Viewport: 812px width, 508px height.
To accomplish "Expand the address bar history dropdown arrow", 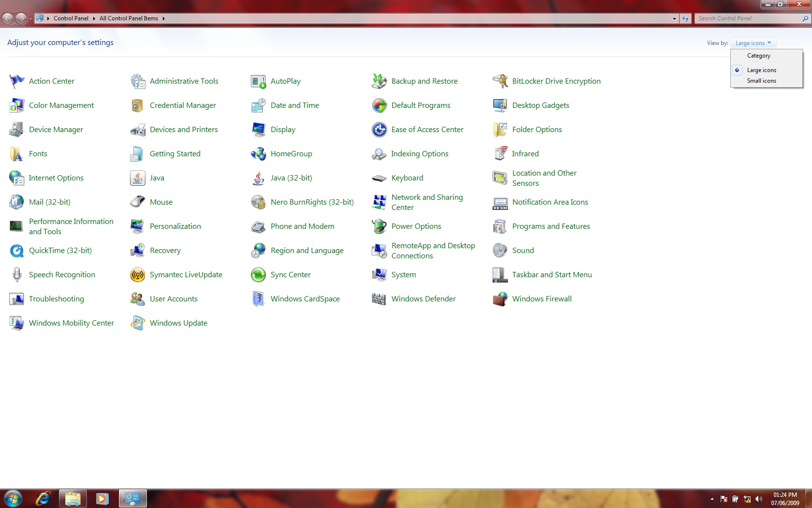I will (674, 18).
